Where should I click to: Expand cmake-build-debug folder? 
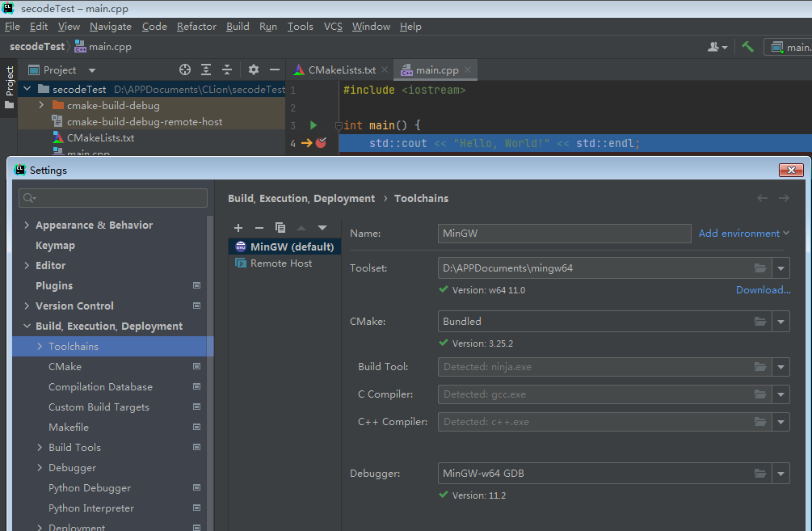pyautogui.click(x=41, y=105)
